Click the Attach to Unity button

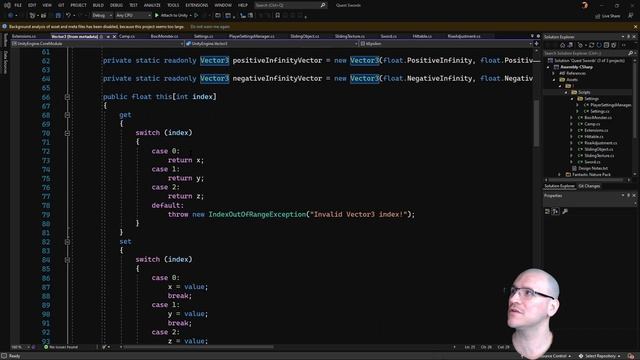coord(171,16)
